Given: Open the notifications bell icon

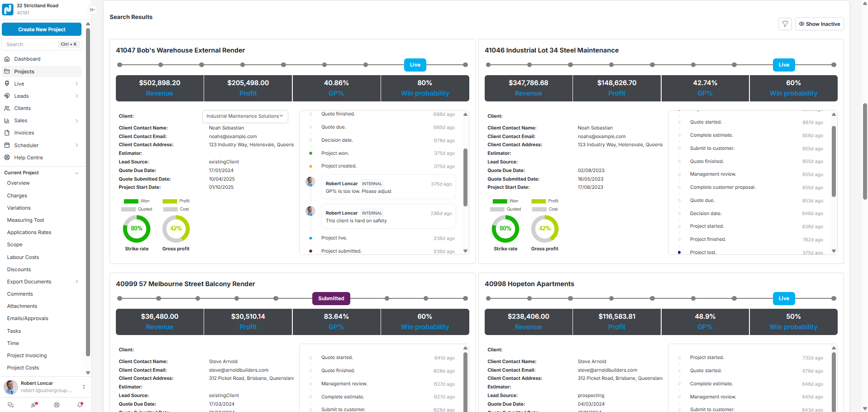Looking at the screenshot, I should point(80,405).
